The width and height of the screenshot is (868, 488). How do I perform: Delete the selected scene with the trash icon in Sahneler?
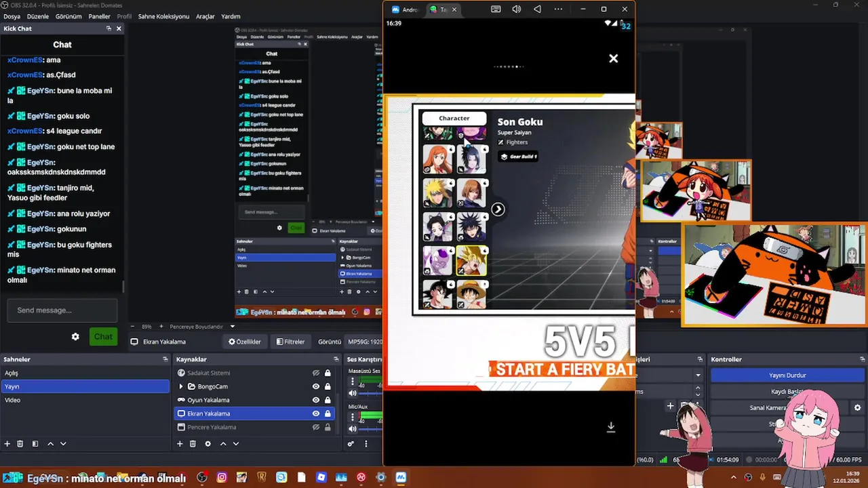pos(20,444)
